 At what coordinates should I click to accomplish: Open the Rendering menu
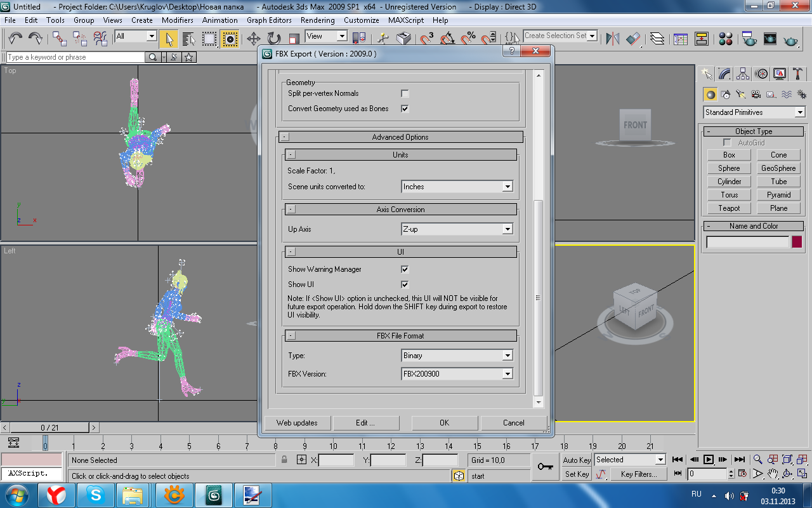pos(317,20)
